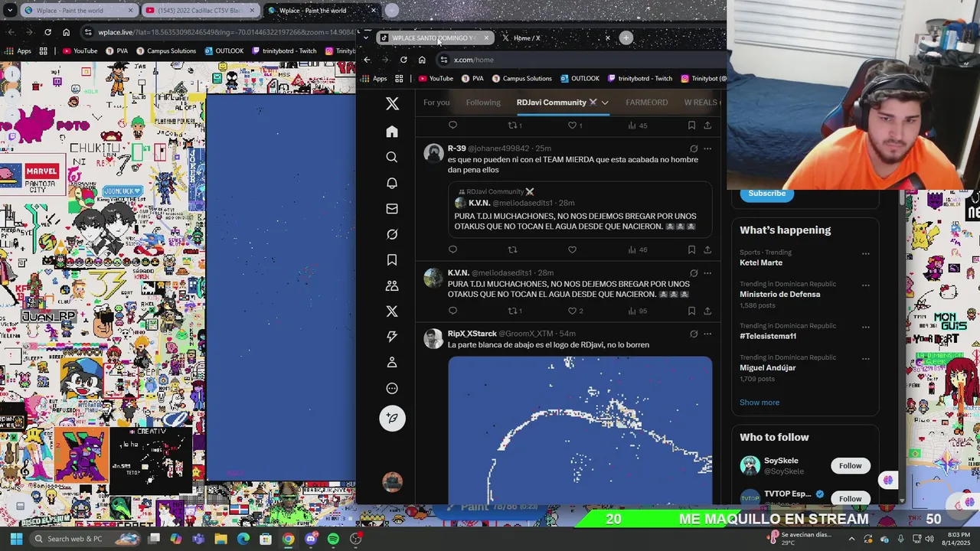Open Grok in the X sidebar
Image resolution: width=980 pixels, height=551 pixels.
pos(392,234)
